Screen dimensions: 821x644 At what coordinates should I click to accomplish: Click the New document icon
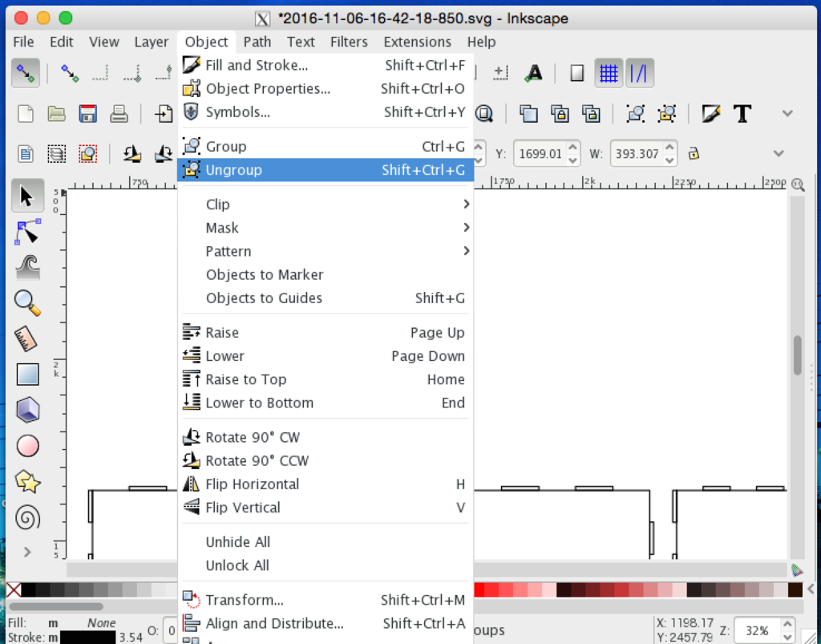(x=25, y=114)
